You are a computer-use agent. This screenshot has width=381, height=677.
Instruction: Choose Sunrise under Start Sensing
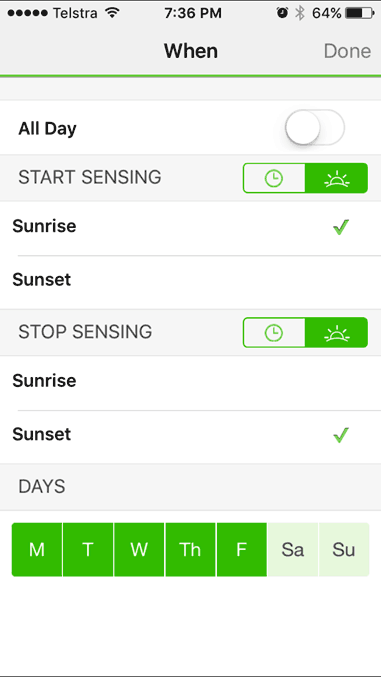[190, 227]
